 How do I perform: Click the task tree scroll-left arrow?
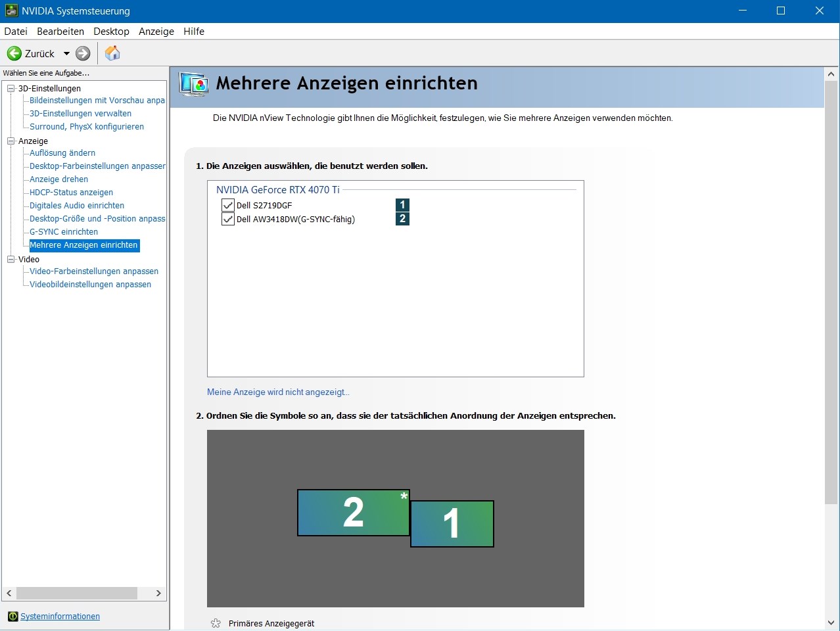click(9, 593)
